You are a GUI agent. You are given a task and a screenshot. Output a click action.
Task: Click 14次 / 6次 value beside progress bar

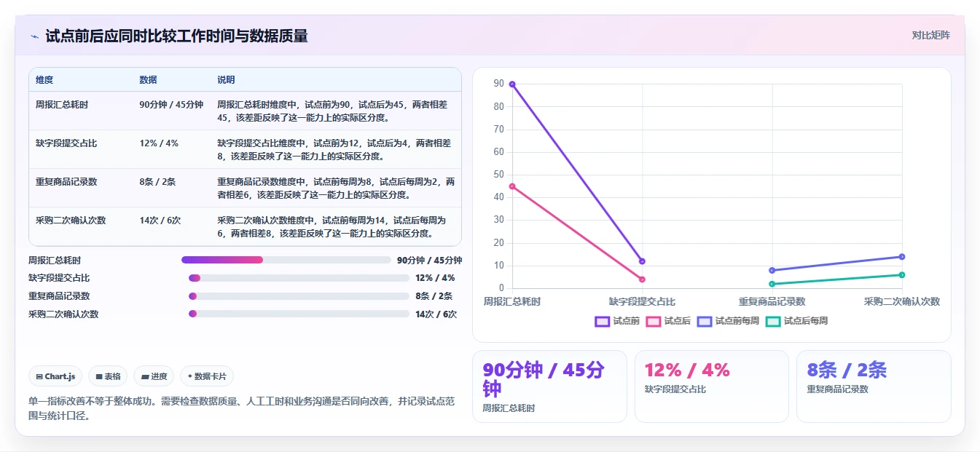436,314
